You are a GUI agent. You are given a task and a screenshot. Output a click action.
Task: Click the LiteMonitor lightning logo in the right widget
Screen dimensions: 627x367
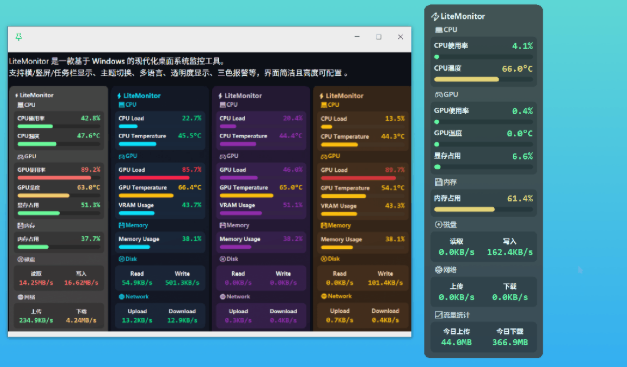[x=435, y=16]
